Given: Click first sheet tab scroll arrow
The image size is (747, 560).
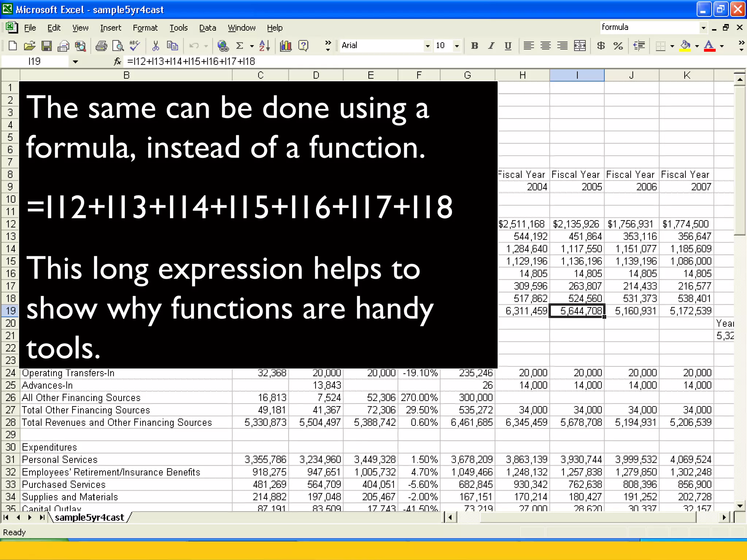Looking at the screenshot, I should (6, 517).
